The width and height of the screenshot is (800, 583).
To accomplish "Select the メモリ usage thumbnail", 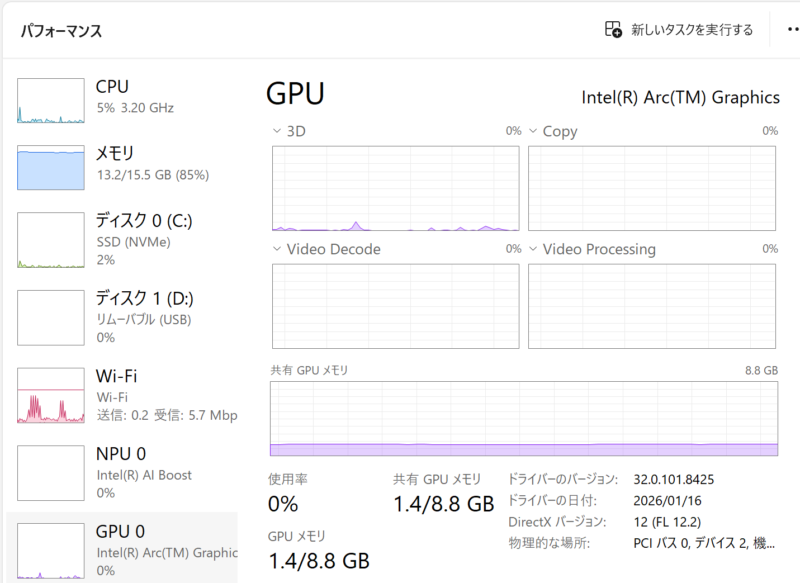I will (x=51, y=167).
